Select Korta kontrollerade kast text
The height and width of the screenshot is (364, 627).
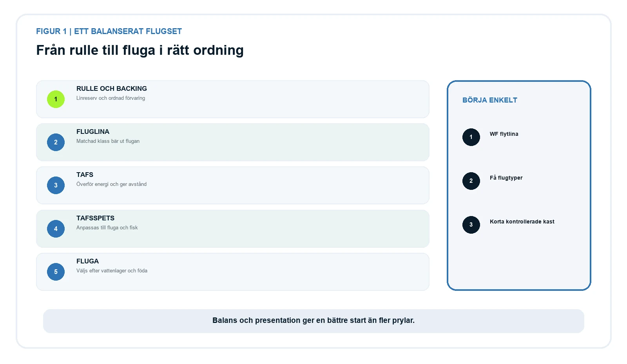522,222
